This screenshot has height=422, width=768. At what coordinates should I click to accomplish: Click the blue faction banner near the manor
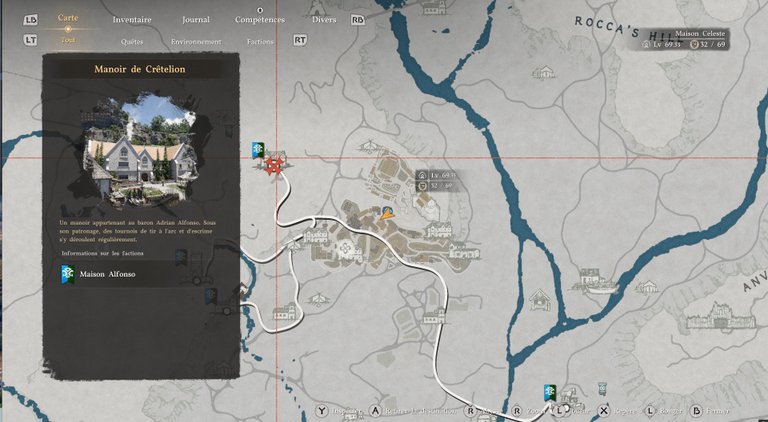(258, 150)
